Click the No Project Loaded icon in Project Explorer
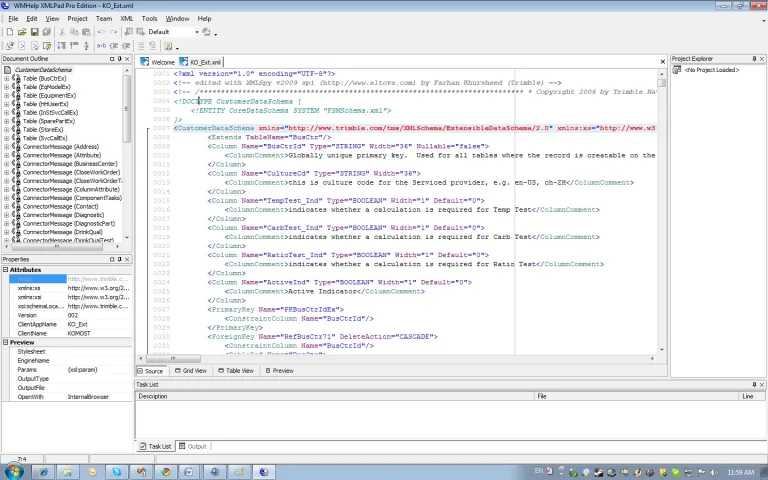Screen dimensions: 768x480 pos(677,70)
